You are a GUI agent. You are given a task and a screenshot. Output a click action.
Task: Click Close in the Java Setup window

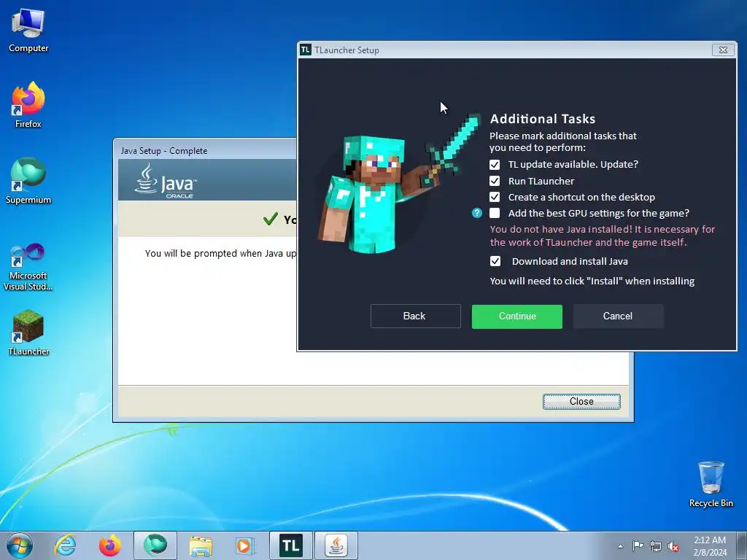[x=581, y=402]
